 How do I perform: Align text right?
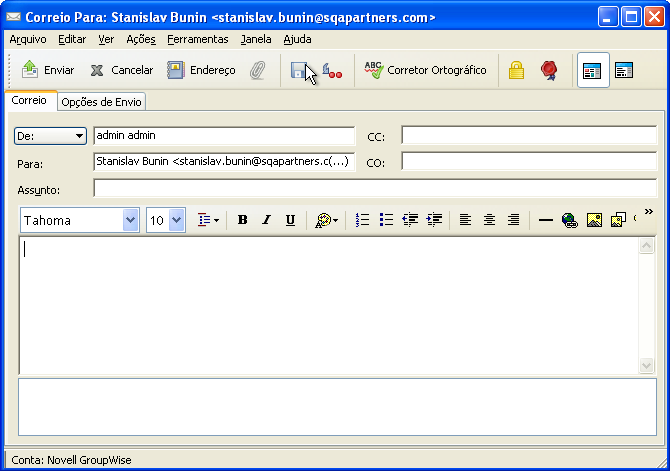(513, 220)
